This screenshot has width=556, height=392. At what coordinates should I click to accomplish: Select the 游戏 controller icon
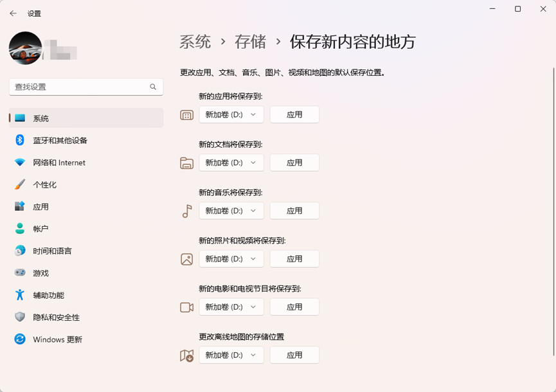coord(20,273)
